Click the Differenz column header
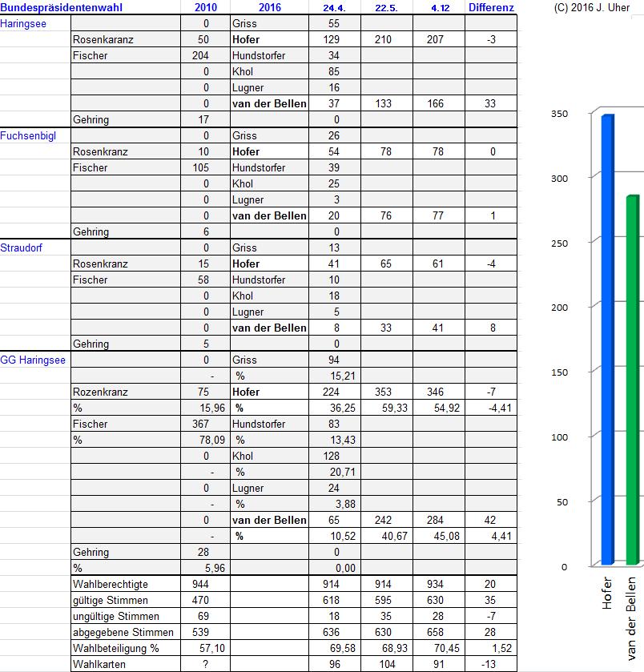This screenshot has height=672, width=644. (x=492, y=8)
